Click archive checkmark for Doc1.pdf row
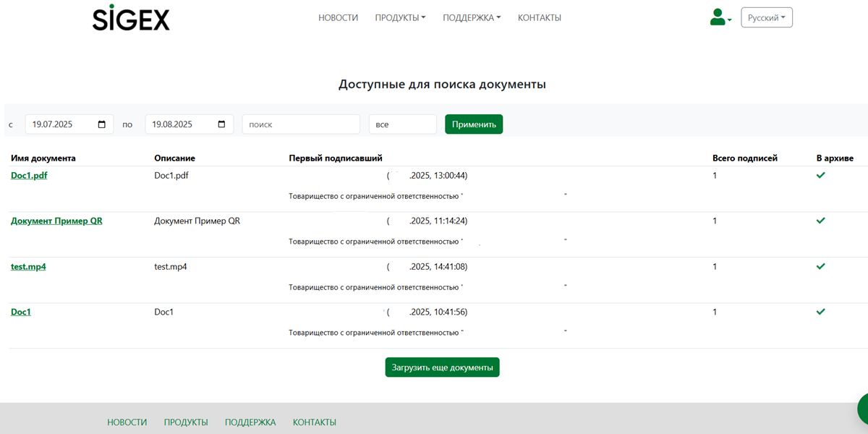The image size is (868, 434). pos(820,176)
